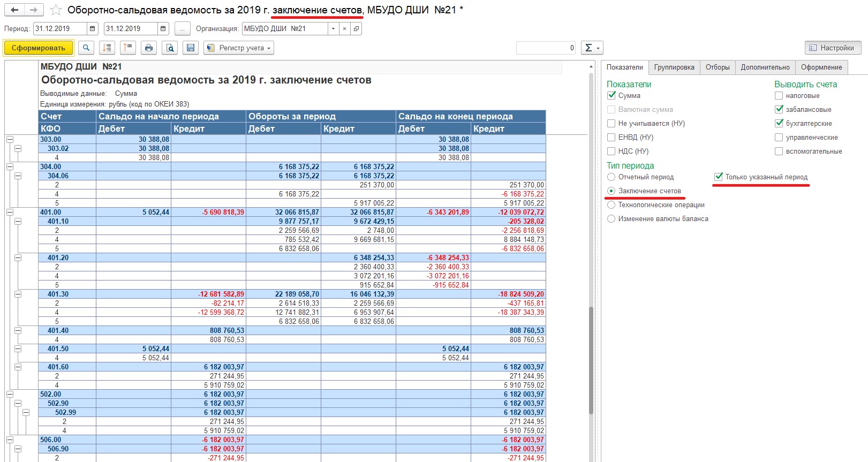Switch to Группировка tab

pyautogui.click(x=674, y=67)
